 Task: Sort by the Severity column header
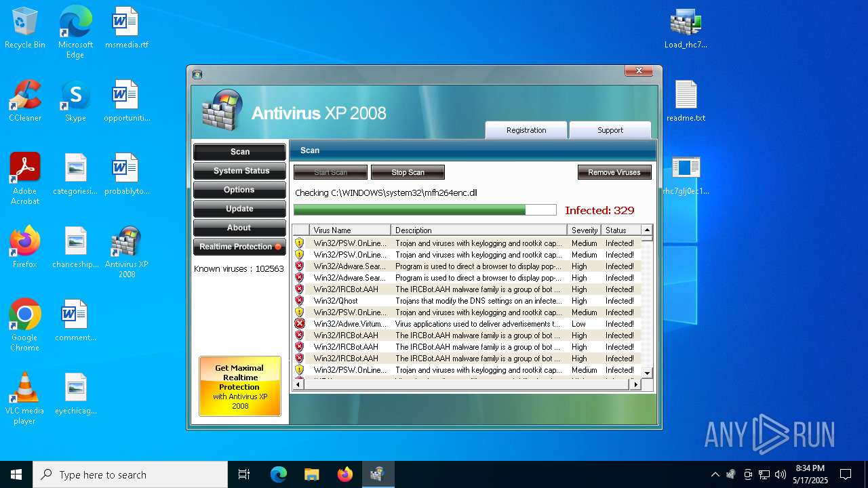pyautogui.click(x=584, y=230)
